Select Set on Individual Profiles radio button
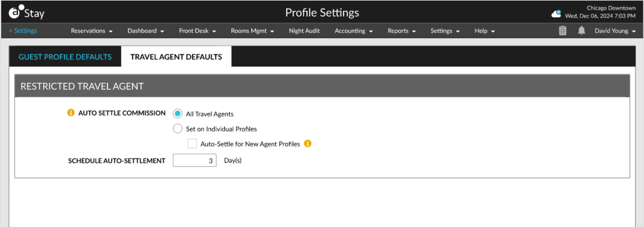 [x=177, y=129]
